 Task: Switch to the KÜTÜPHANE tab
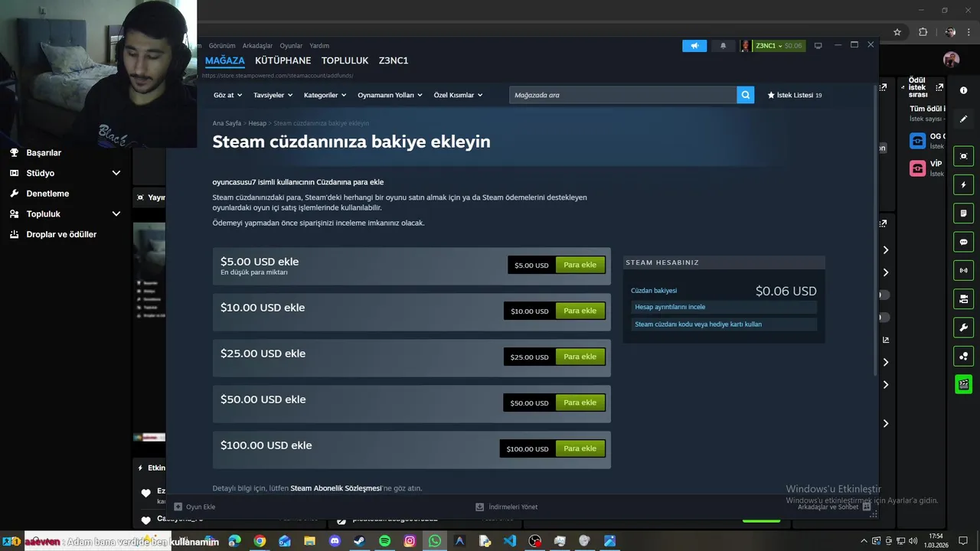(283, 60)
